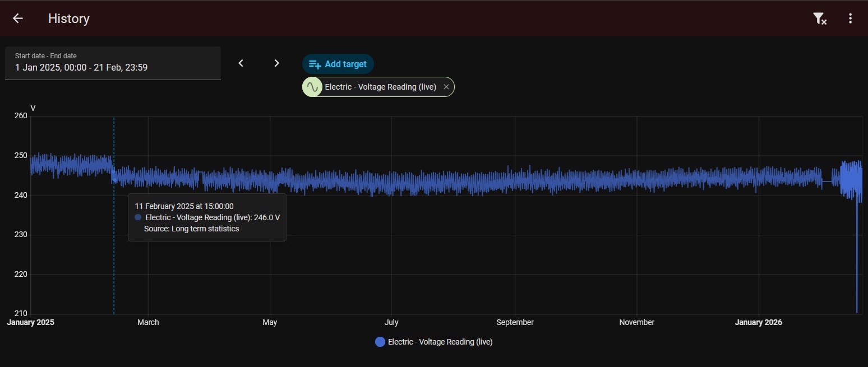Remove the Electric - Voltage Reading chip
This screenshot has height=367, width=868.
click(x=446, y=87)
